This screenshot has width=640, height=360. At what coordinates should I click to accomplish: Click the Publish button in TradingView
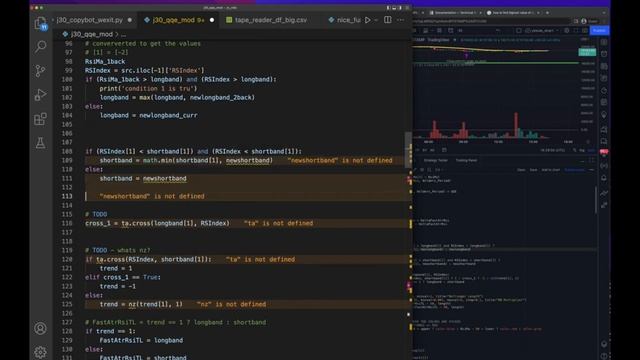tap(599, 31)
